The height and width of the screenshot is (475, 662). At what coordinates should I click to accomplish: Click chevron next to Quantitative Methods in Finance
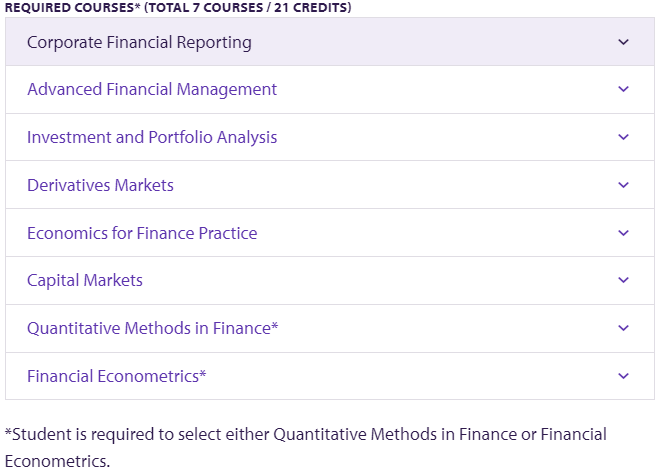pyautogui.click(x=623, y=328)
